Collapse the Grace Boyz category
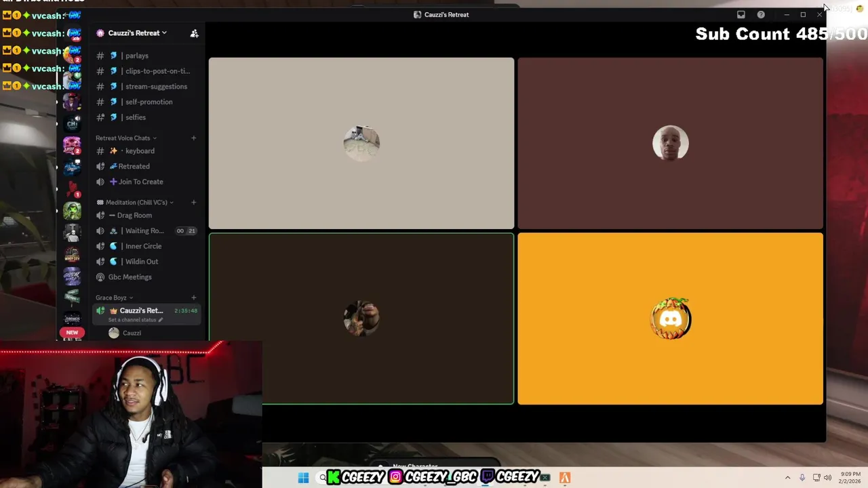868x488 pixels. (114, 298)
